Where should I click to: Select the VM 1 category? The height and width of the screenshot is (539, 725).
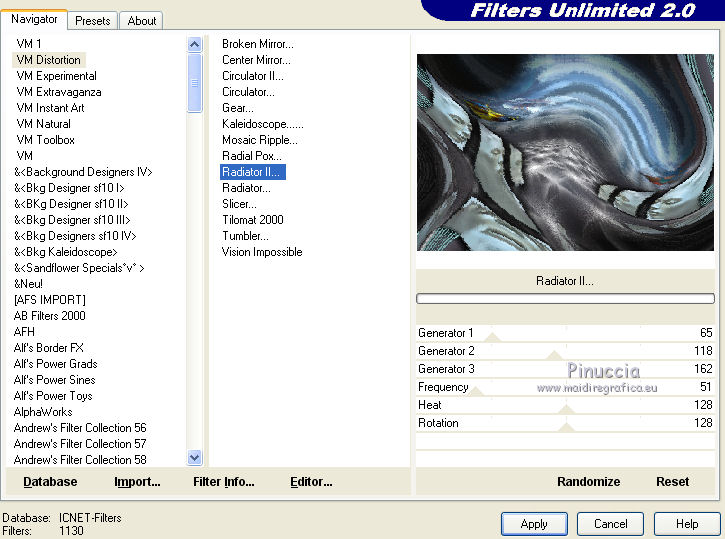tap(29, 44)
